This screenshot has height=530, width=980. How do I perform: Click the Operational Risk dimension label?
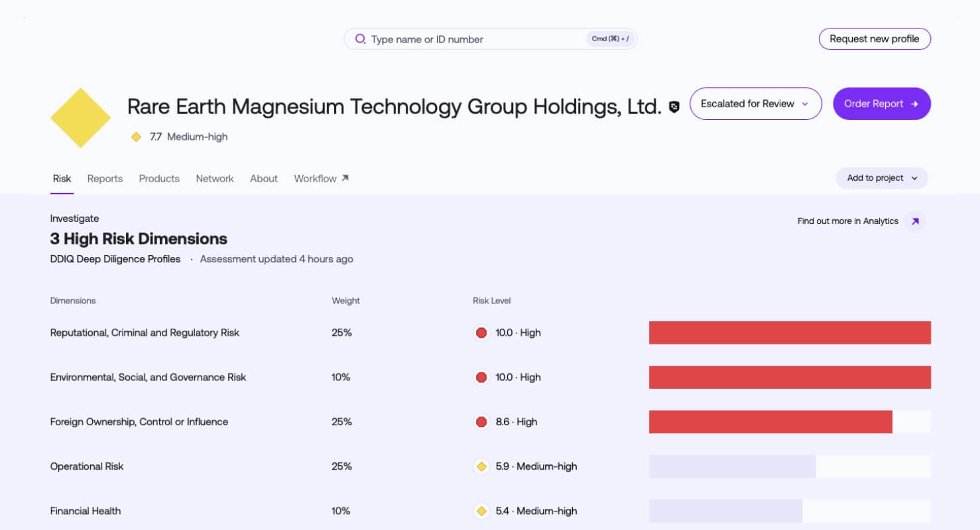coord(87,466)
